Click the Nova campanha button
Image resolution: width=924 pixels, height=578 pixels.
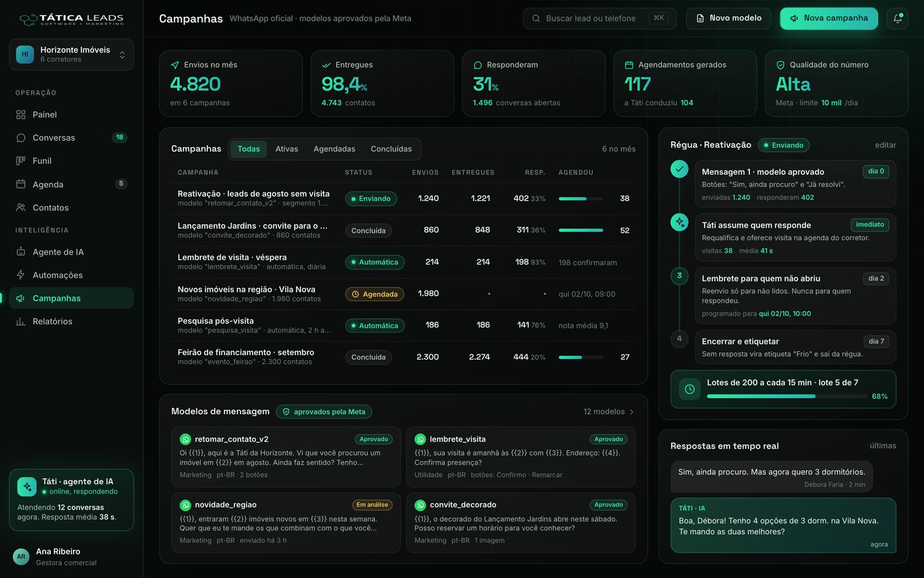tap(829, 19)
